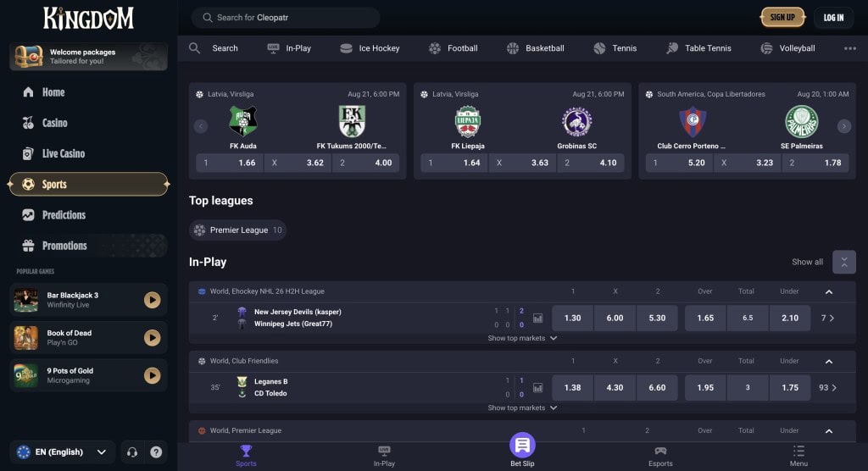Collapse the Ehockey NHL 26 H2H League section
The width and height of the screenshot is (868, 471).
[x=829, y=291]
